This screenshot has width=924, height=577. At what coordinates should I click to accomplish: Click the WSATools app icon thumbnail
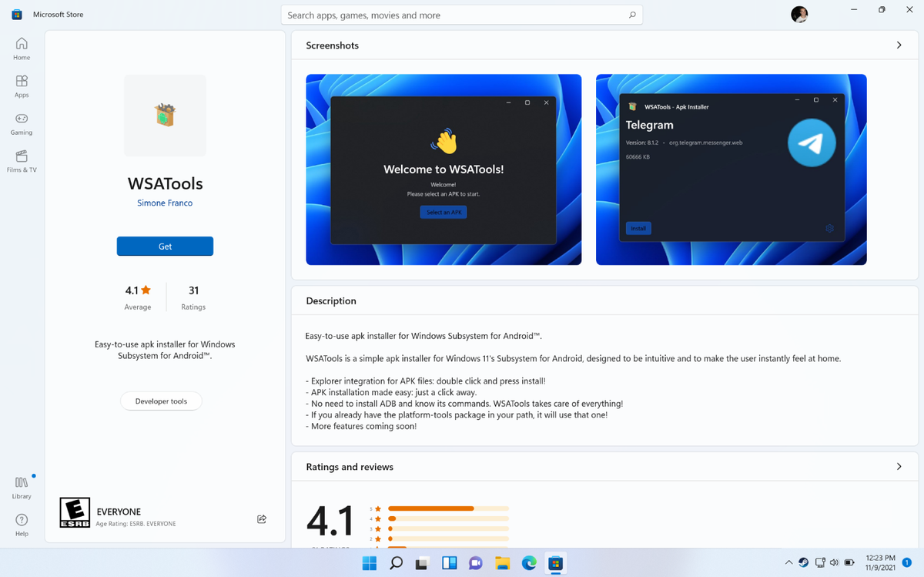click(165, 116)
